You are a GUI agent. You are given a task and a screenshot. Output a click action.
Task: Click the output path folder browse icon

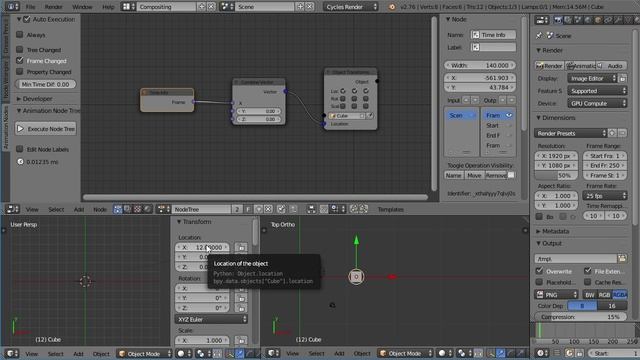pyautogui.click(x=622, y=258)
